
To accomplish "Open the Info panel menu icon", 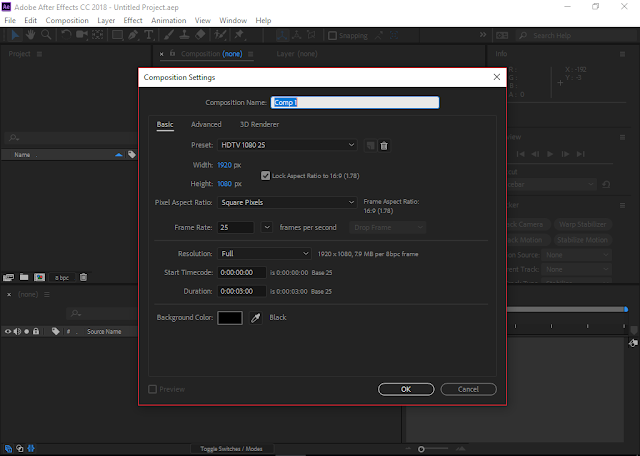I will tap(622, 54).
